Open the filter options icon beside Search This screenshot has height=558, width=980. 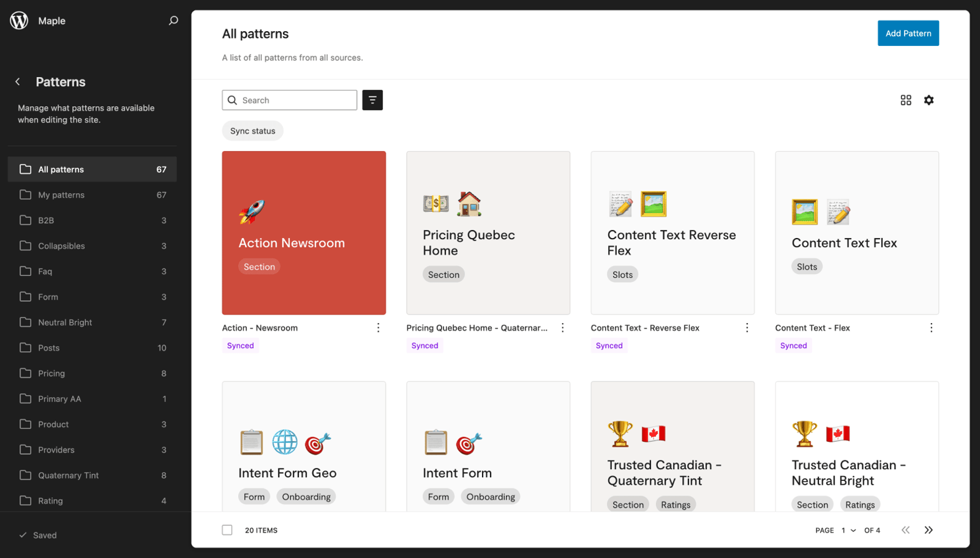pos(372,100)
